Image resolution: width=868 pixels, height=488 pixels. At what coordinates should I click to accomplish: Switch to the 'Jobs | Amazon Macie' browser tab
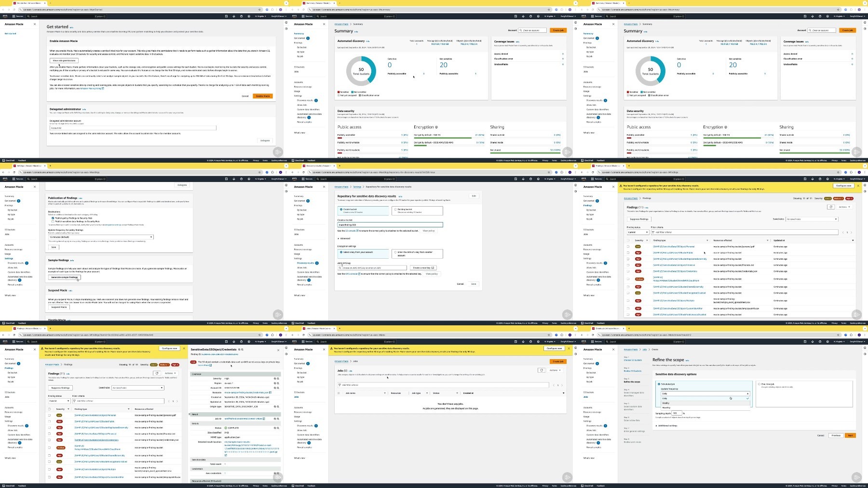(x=318, y=328)
